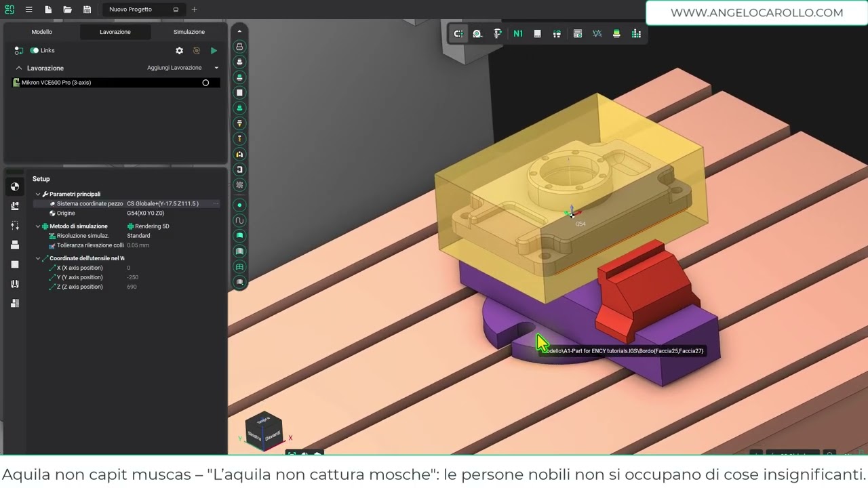Open the workpiece square sidebar icon
Image resolution: width=868 pixels, height=488 pixels.
click(15, 264)
